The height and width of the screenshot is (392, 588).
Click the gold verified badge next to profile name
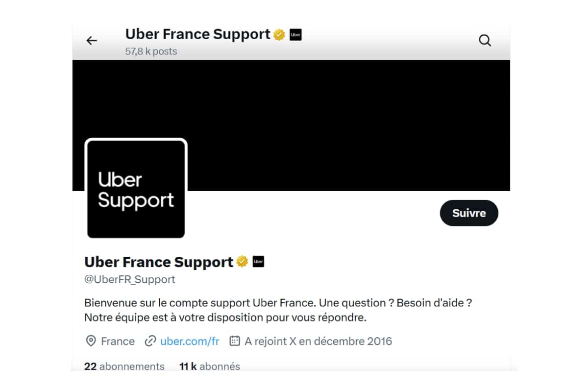[x=241, y=262]
